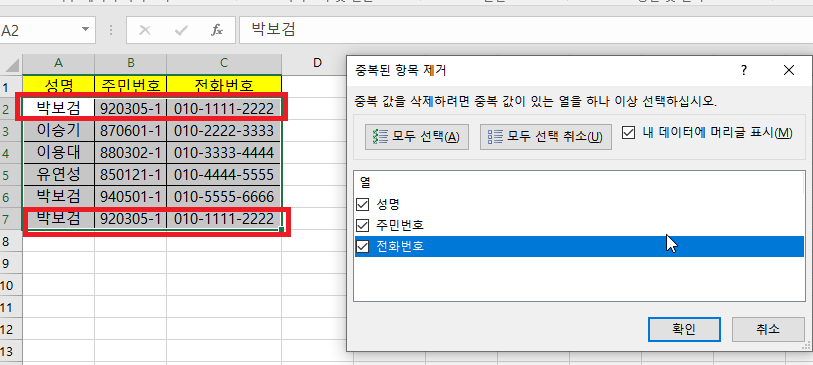Image resolution: width=813 pixels, height=365 pixels.
Task: Click 박보검 cell in row 6
Action: tap(59, 196)
